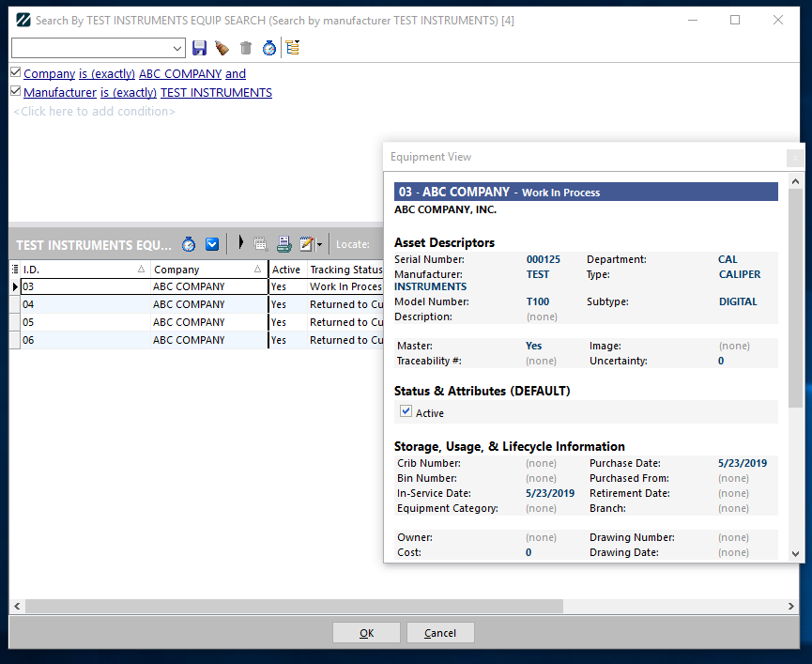The width and height of the screenshot is (812, 664).
Task: Expand the blue dropdown arrow in results header
Action: click(x=212, y=244)
